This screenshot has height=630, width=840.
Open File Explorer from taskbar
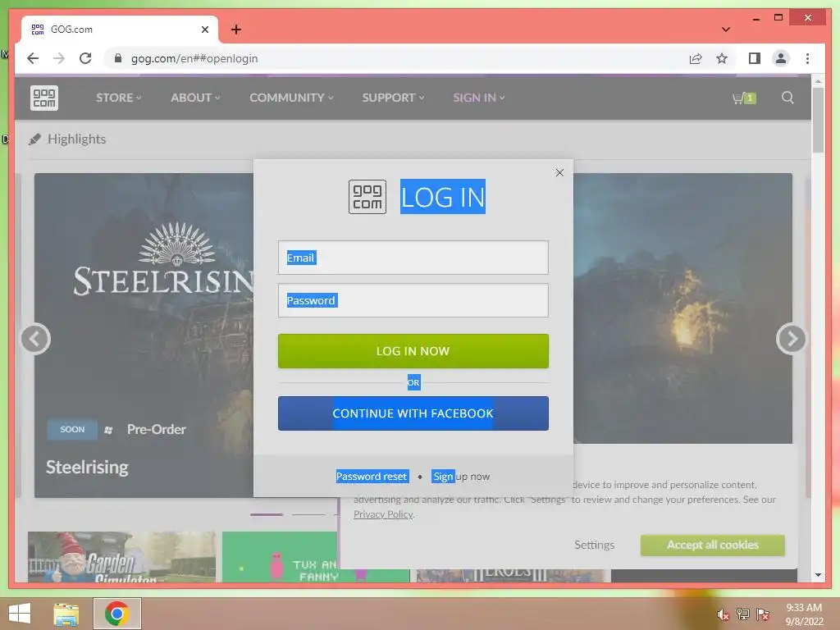point(66,614)
